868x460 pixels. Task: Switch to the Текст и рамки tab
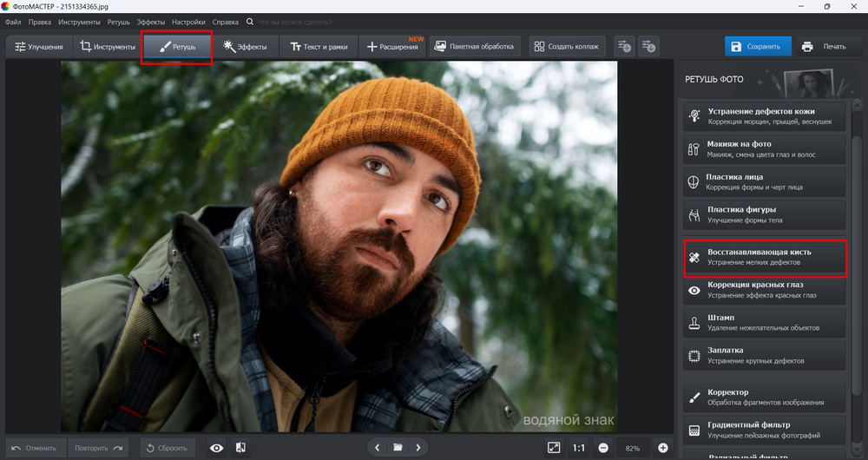click(x=319, y=47)
